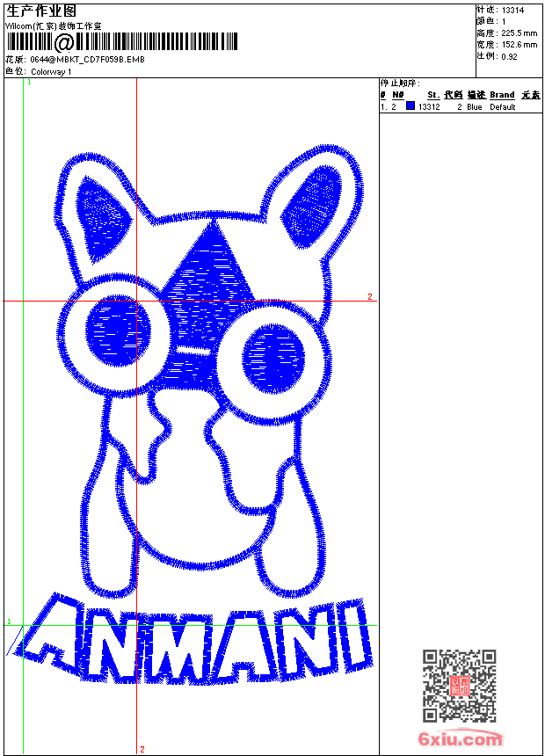This screenshot has height=756, width=545.
Task: Select the file name 0644@MBKT_CD7F059B.EMB
Action: point(87,60)
